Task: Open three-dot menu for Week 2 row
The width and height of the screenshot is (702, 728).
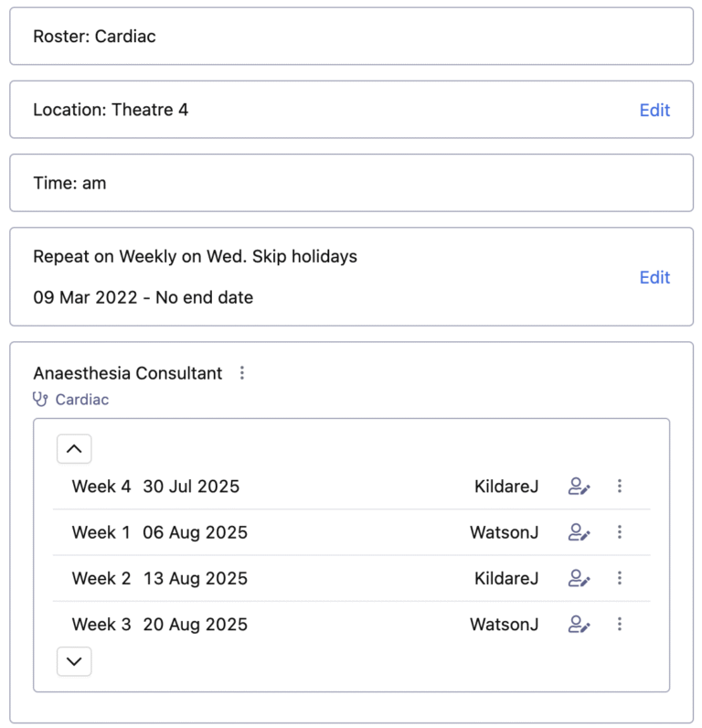Action: (620, 578)
